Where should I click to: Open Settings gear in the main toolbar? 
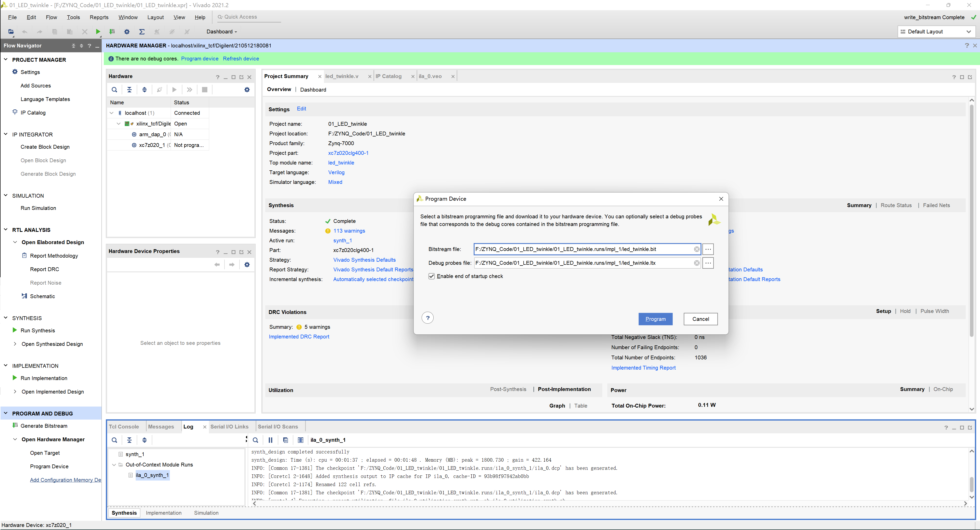pos(127,32)
